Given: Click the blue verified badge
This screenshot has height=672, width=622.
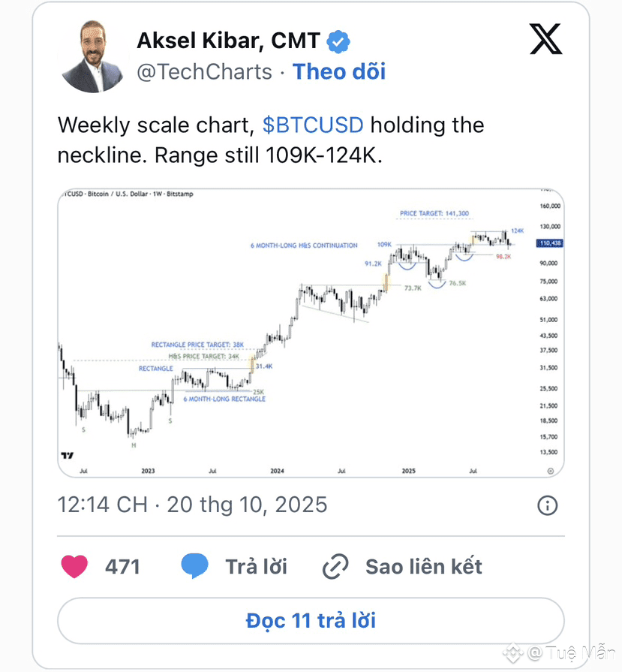Looking at the screenshot, I should tap(339, 42).
